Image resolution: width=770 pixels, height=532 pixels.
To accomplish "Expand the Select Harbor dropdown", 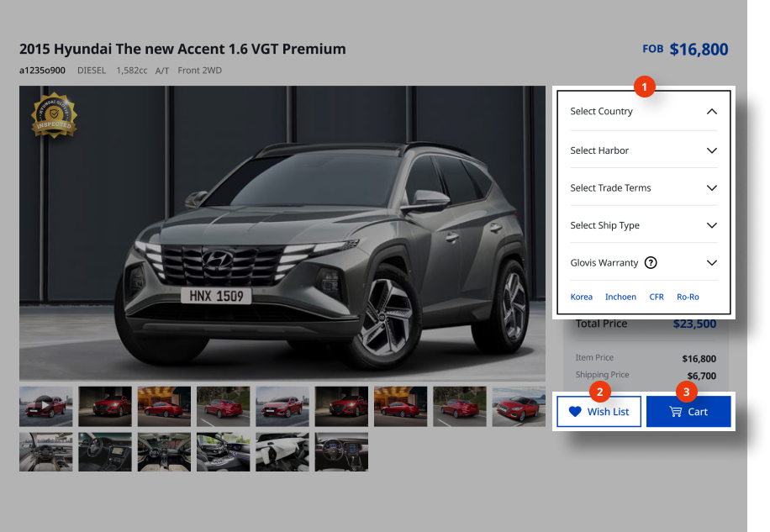I will point(643,150).
